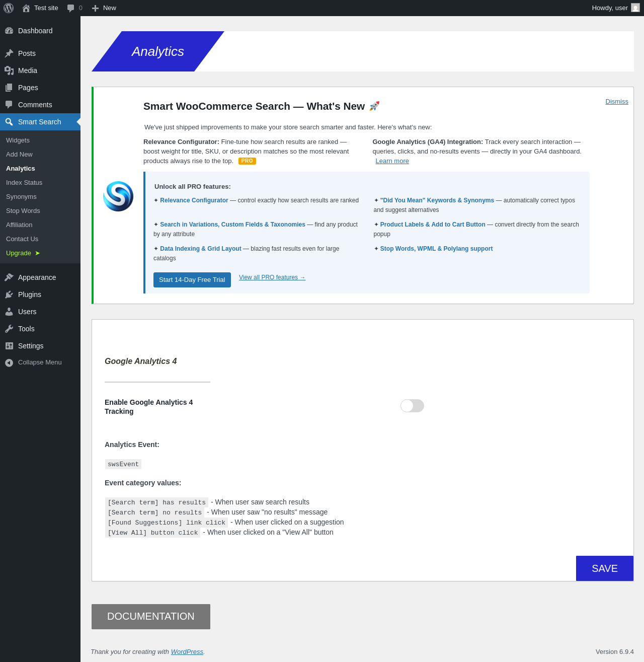Enable Google Analytics 4 Tracking toggle
The width and height of the screenshot is (644, 662).
[x=412, y=406]
